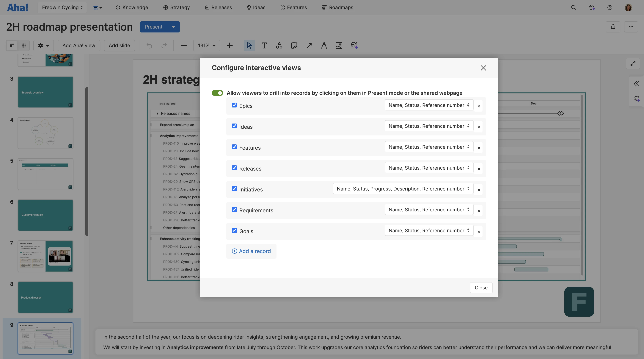This screenshot has width=644, height=359.
Task: Open the Roadmaps menu item
Action: [337, 7]
